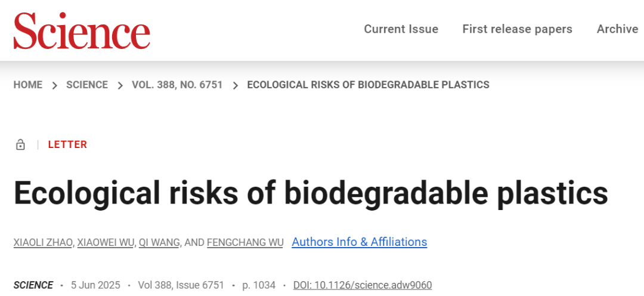Screen dimensions: 644x296
Task: Click the chevron after Vol. 388, No. 6751
Action: click(x=235, y=85)
